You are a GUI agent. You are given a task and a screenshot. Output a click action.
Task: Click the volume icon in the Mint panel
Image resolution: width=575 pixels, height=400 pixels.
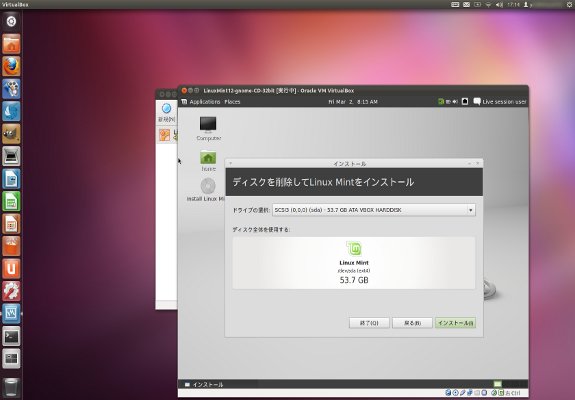click(x=455, y=102)
